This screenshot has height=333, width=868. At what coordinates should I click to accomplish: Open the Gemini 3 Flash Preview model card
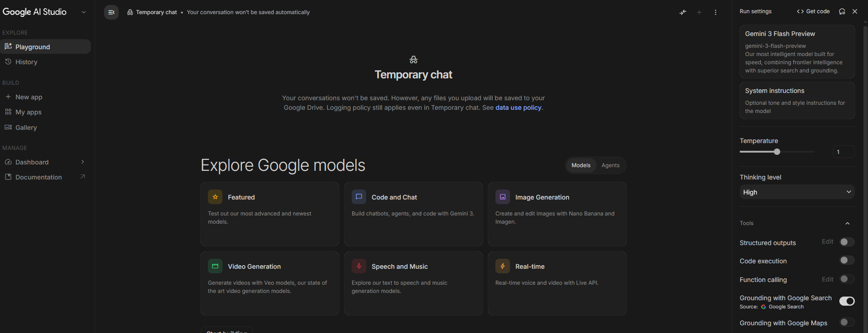(797, 51)
